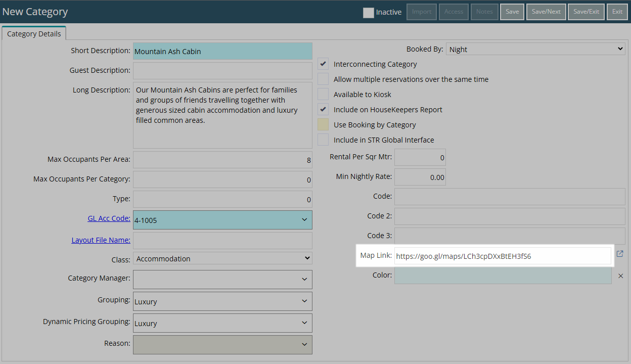Pick a color in the Color field
The height and width of the screenshot is (364, 631).
tap(503, 276)
